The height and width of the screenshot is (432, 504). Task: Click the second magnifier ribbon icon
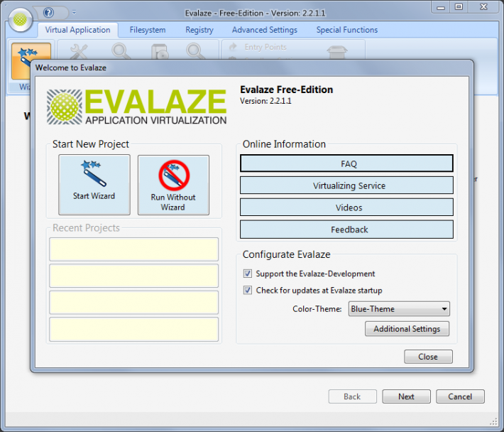point(195,52)
